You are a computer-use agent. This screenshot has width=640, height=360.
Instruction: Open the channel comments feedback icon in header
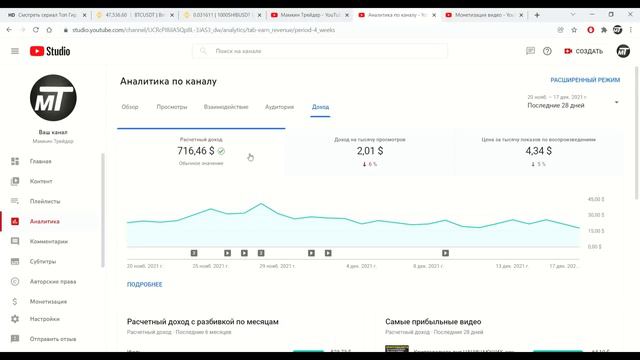click(530, 51)
